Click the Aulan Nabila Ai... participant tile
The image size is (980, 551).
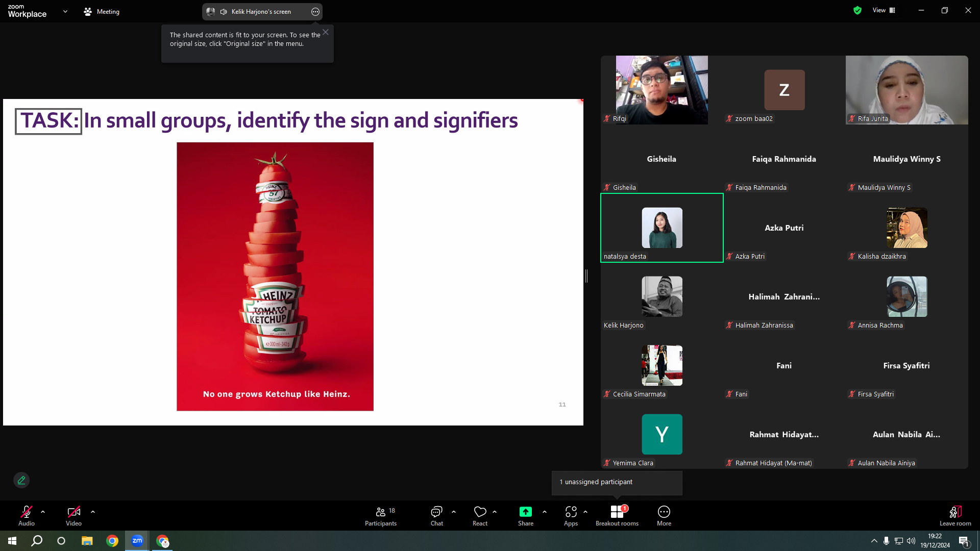[907, 434]
